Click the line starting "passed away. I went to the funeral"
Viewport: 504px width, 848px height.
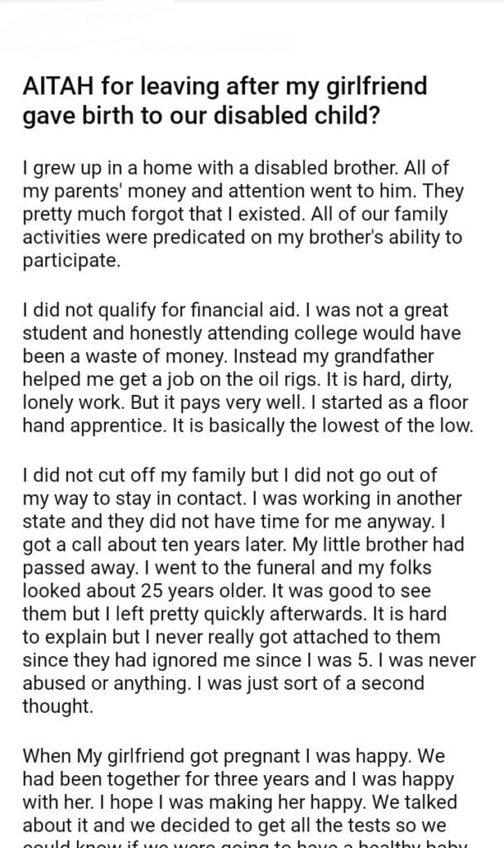click(x=233, y=569)
